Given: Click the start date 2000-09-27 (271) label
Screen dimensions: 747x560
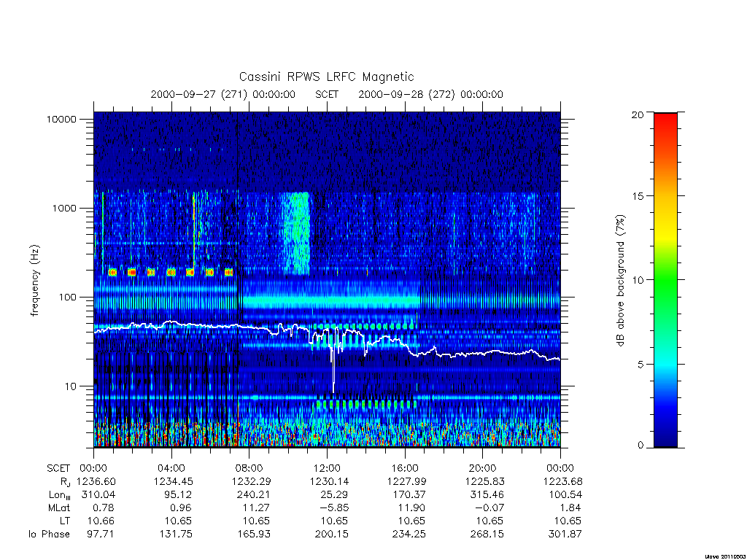Looking at the screenshot, I should (198, 94).
